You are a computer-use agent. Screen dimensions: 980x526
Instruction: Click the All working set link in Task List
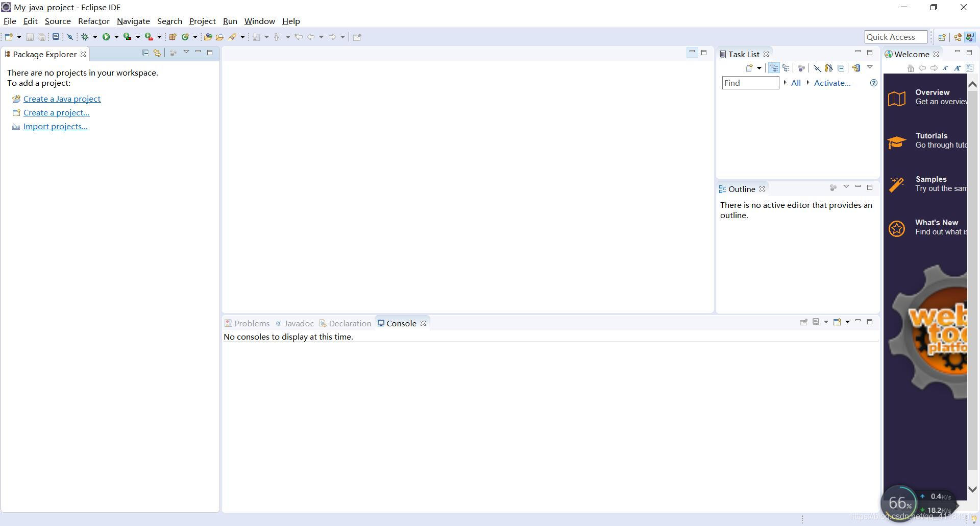point(796,83)
